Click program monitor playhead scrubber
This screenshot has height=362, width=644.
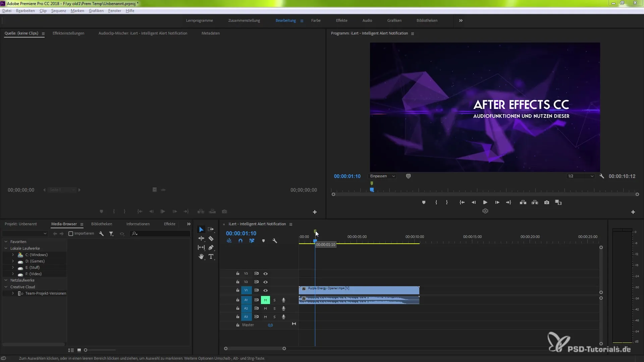(x=372, y=190)
